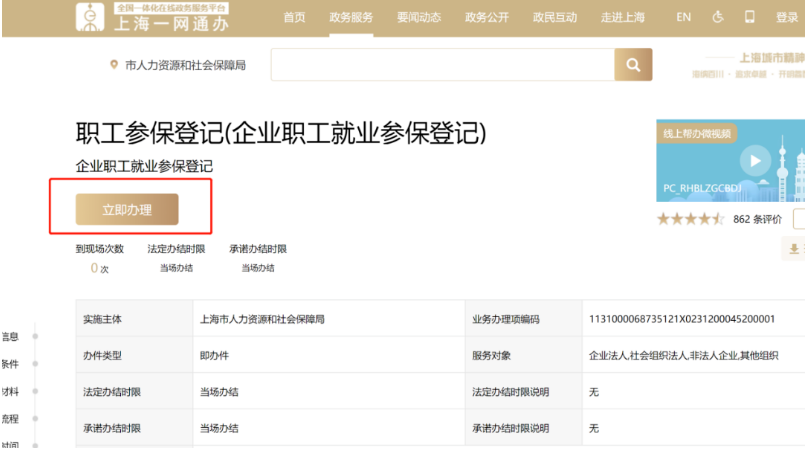Image resolution: width=810 pixels, height=452 pixels.
Task: Click the 登录 login link
Action: pos(787,17)
